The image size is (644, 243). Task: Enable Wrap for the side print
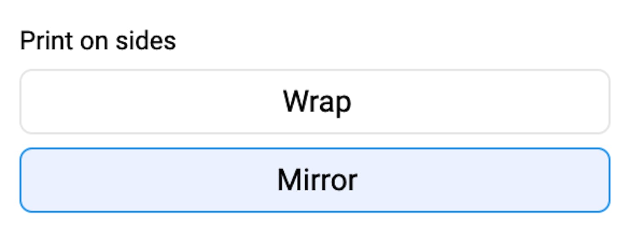(315, 102)
